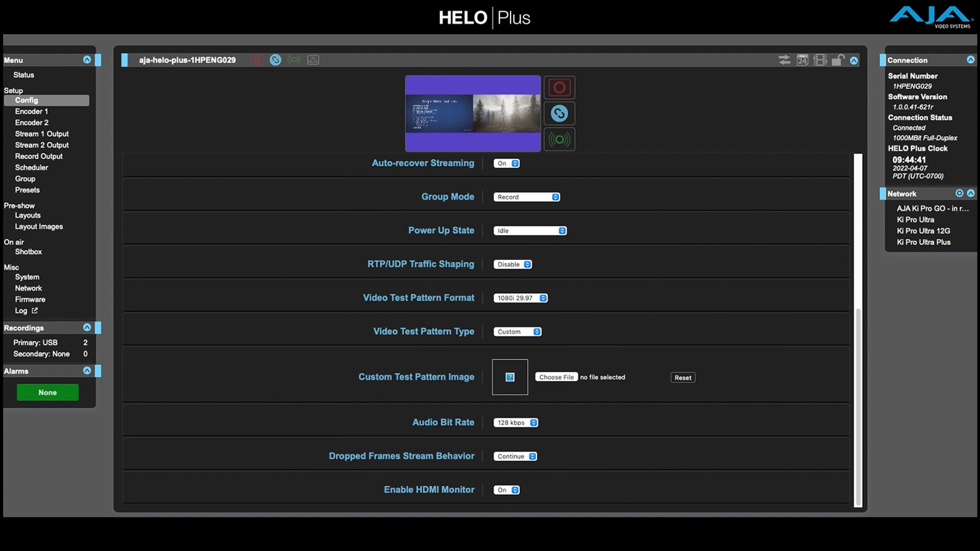
Task: Open the Group Mode dropdown
Action: (x=526, y=197)
